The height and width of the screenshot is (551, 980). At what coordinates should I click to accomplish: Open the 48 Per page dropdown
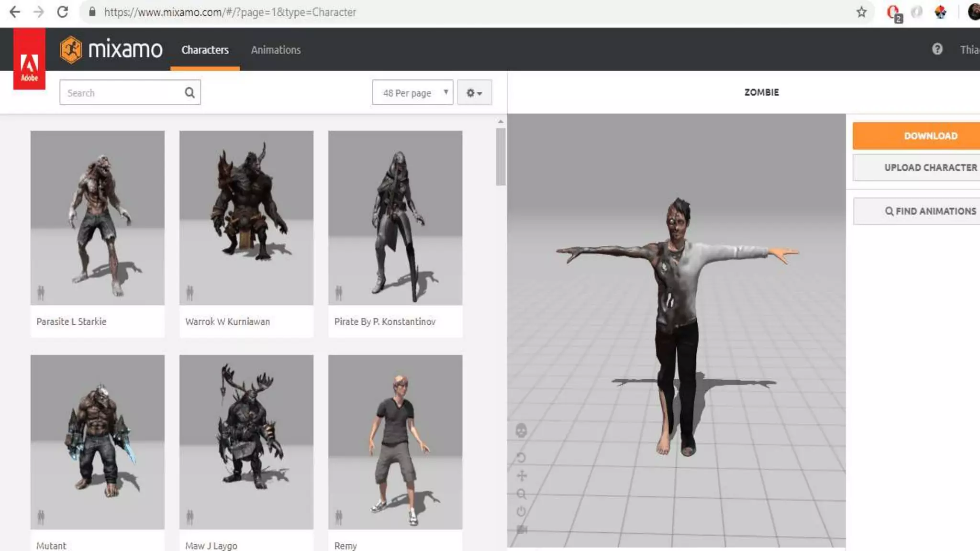coord(412,92)
